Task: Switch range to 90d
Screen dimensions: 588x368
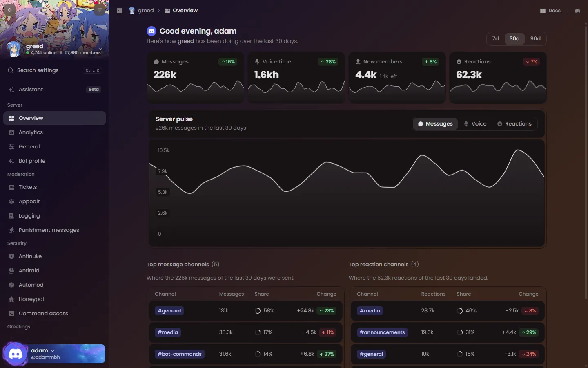Action: (x=535, y=38)
